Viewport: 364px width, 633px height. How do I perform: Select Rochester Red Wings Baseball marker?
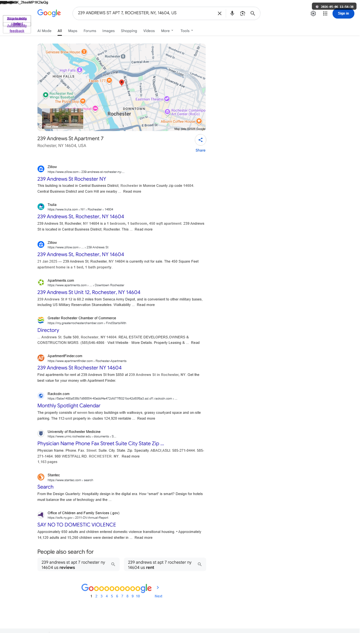point(46,95)
